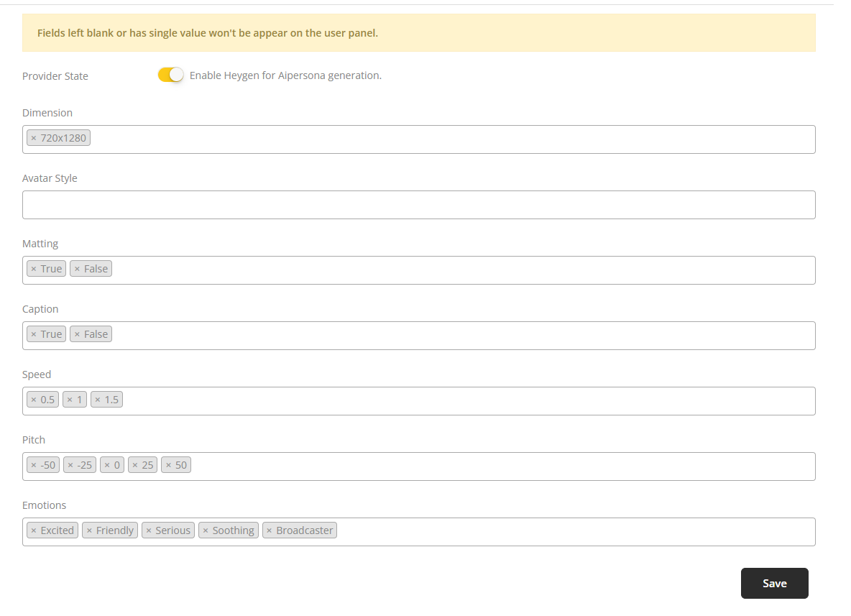Delete the Broadcaster emotion tag

269,530
